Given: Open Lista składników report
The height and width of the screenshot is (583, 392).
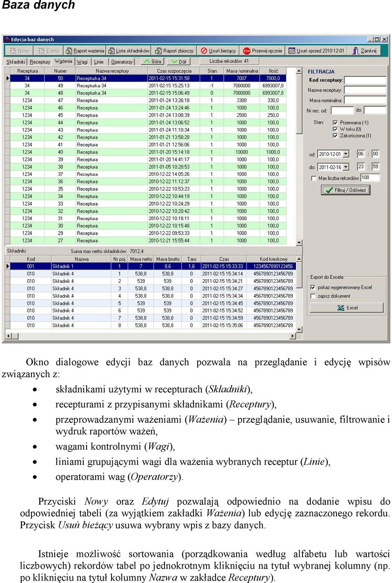Looking at the screenshot, I should [x=129, y=51].
